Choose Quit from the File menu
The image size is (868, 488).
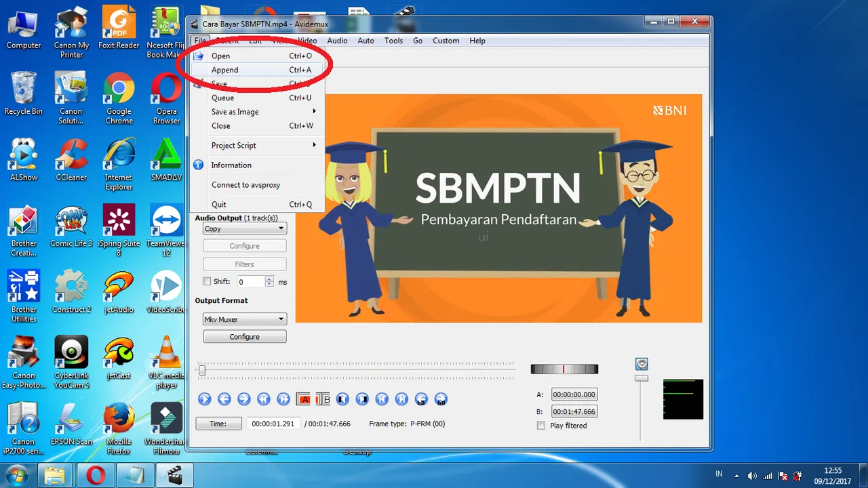pos(257,204)
